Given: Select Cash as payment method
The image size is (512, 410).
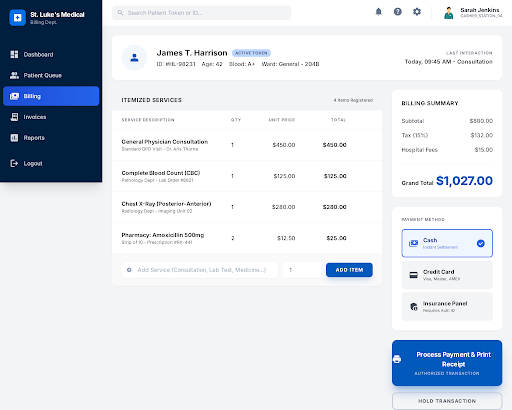Looking at the screenshot, I should (447, 243).
